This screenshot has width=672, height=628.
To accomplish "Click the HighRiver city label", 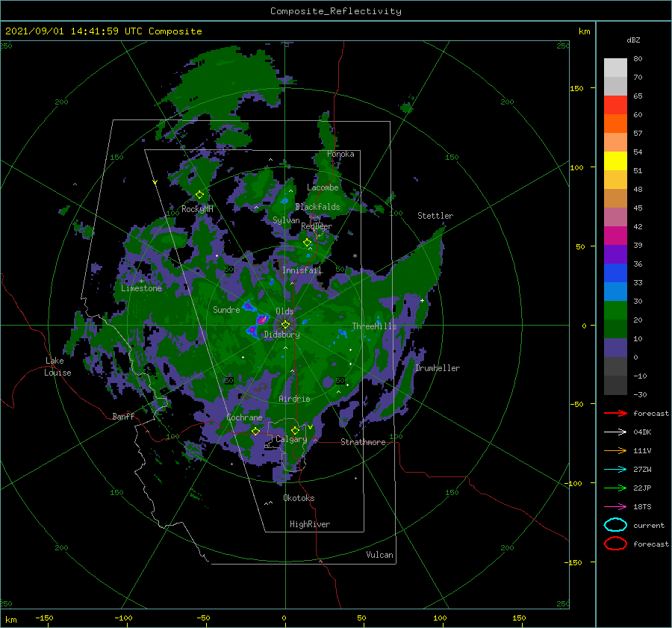I will (310, 524).
